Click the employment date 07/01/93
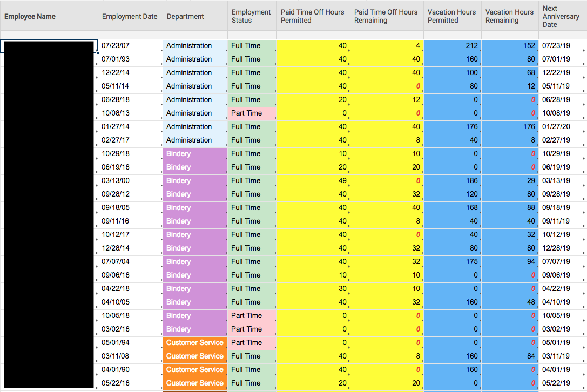 tap(130, 59)
